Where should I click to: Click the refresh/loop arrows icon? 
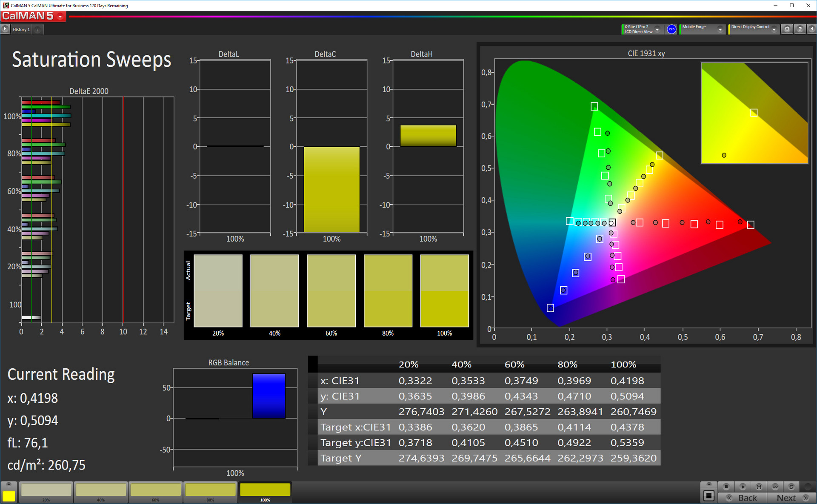pos(791,487)
